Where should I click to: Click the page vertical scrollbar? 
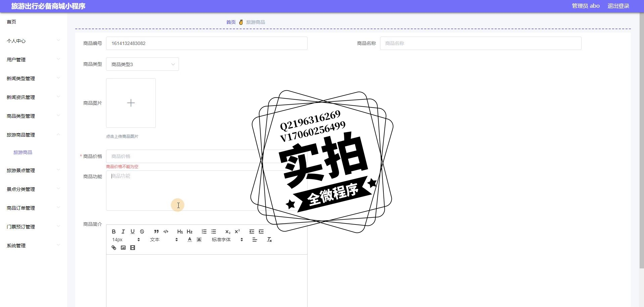[x=642, y=141]
